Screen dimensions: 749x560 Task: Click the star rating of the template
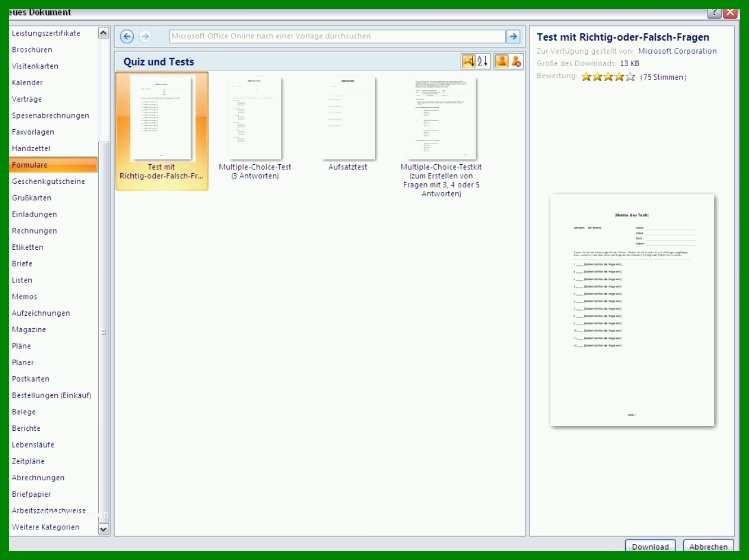coord(608,76)
